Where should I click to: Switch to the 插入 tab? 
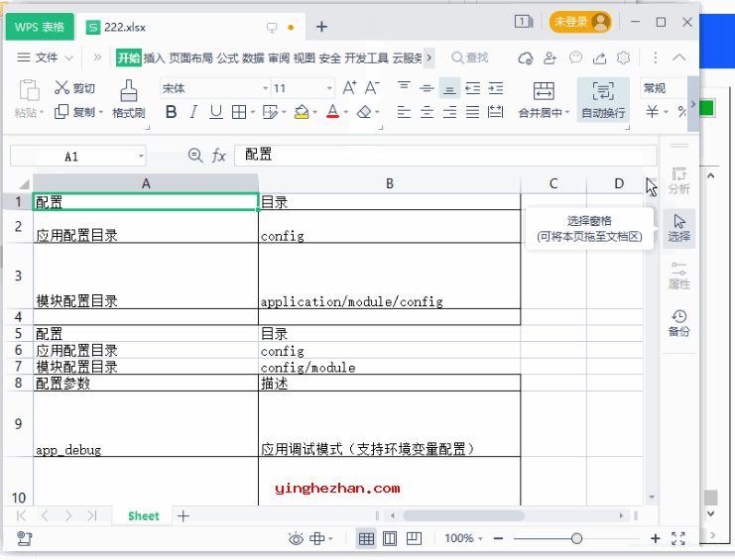(154, 58)
